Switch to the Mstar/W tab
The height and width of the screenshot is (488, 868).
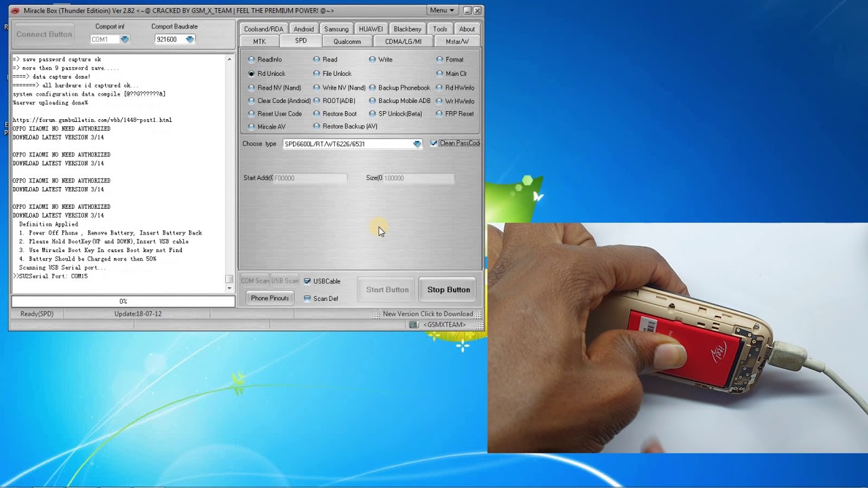click(x=457, y=41)
